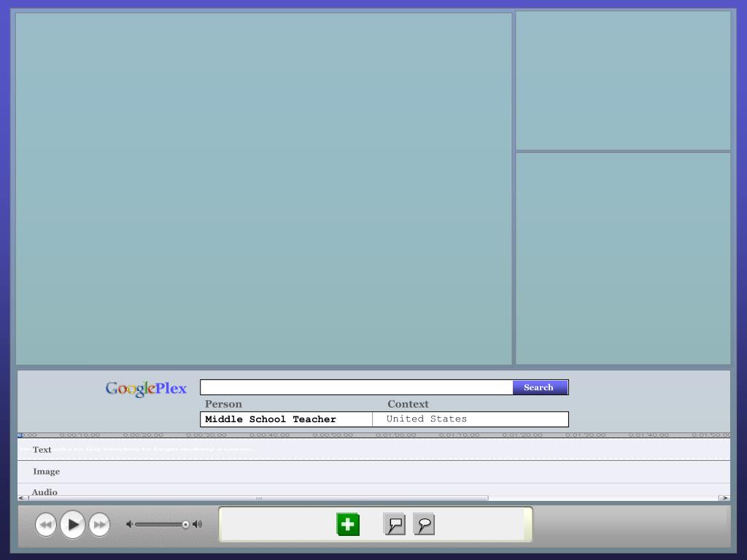Image resolution: width=747 pixels, height=560 pixels.
Task: Click the Context field United States
Action: 471,419
